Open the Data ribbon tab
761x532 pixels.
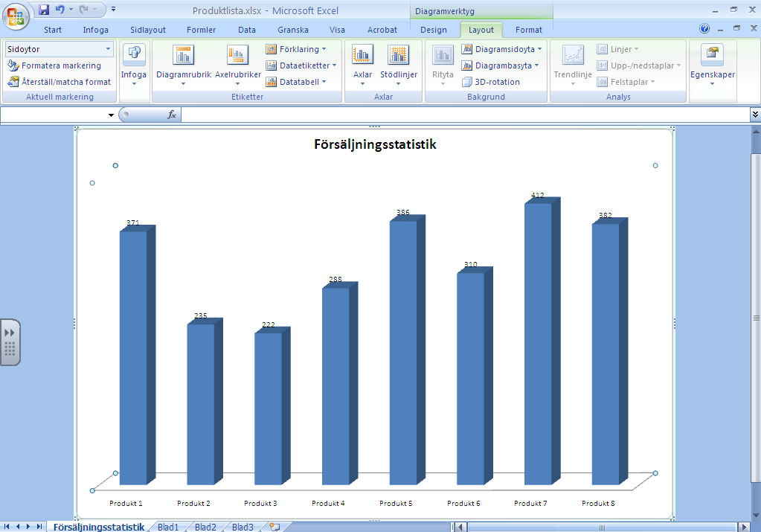pos(246,30)
